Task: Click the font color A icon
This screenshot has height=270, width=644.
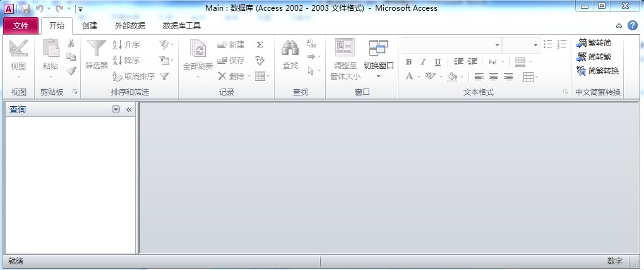Action: 409,77
